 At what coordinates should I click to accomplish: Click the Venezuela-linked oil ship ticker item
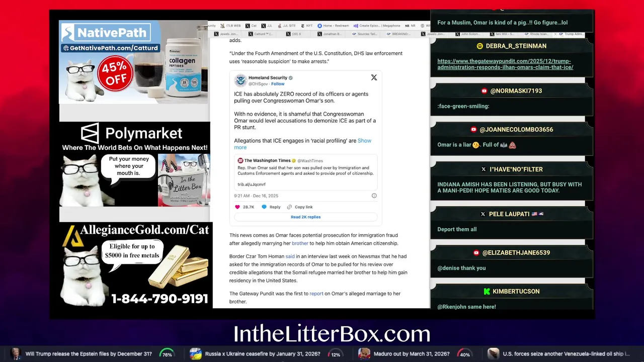point(566,354)
